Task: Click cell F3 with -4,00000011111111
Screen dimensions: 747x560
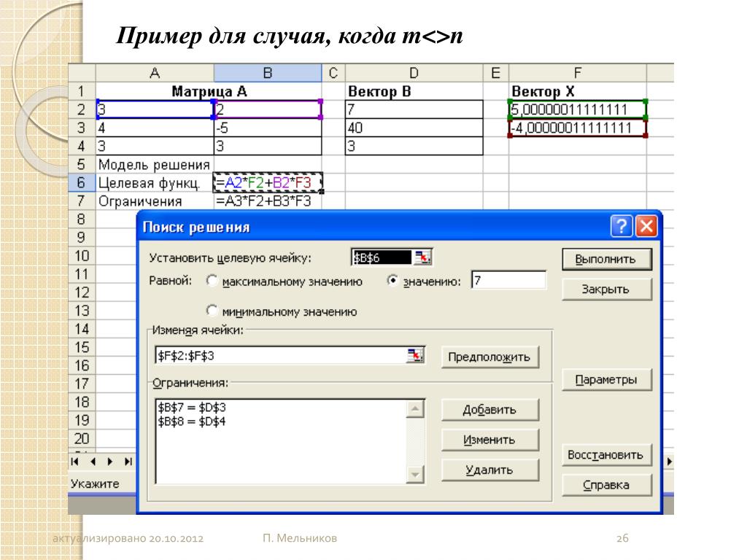Action: tap(578, 128)
